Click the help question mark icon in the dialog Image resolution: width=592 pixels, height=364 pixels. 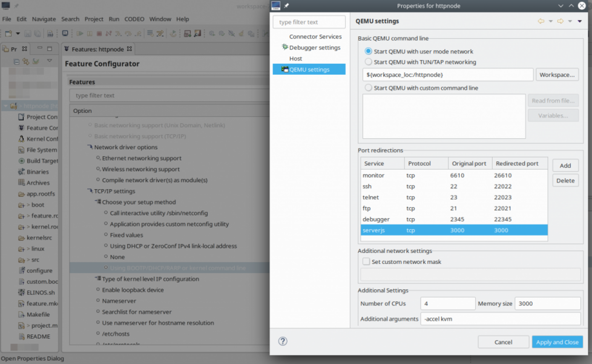[283, 341]
